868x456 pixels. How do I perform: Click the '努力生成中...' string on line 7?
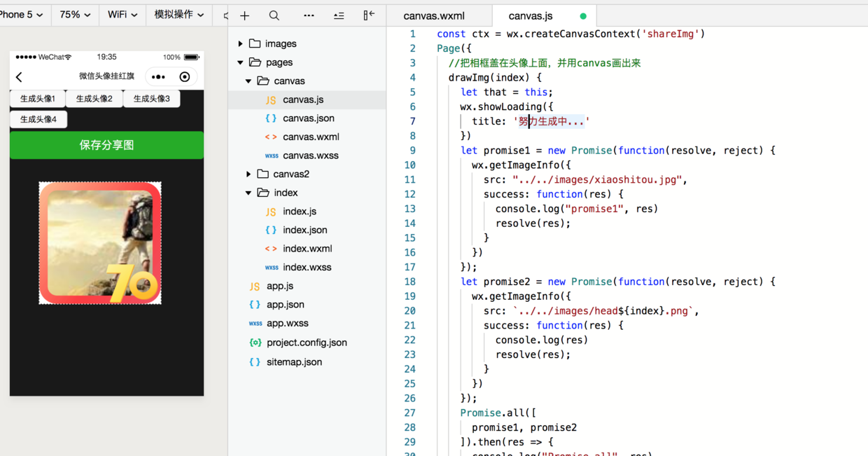point(552,121)
